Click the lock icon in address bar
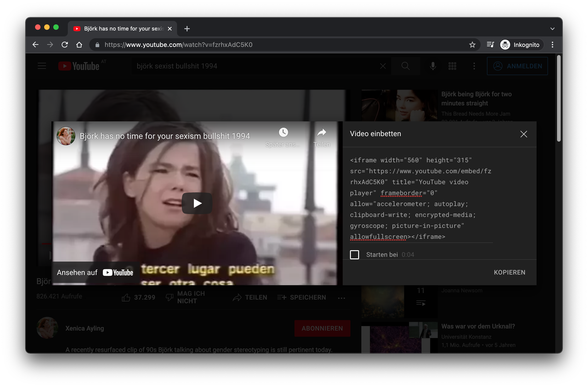The image size is (588, 387). pyautogui.click(x=97, y=45)
